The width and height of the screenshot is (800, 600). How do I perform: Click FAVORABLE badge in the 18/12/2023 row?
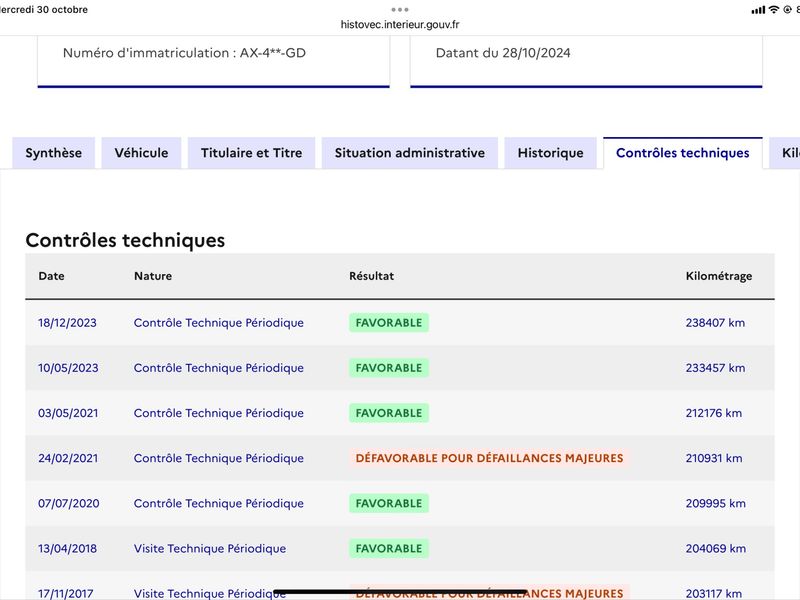pos(389,323)
